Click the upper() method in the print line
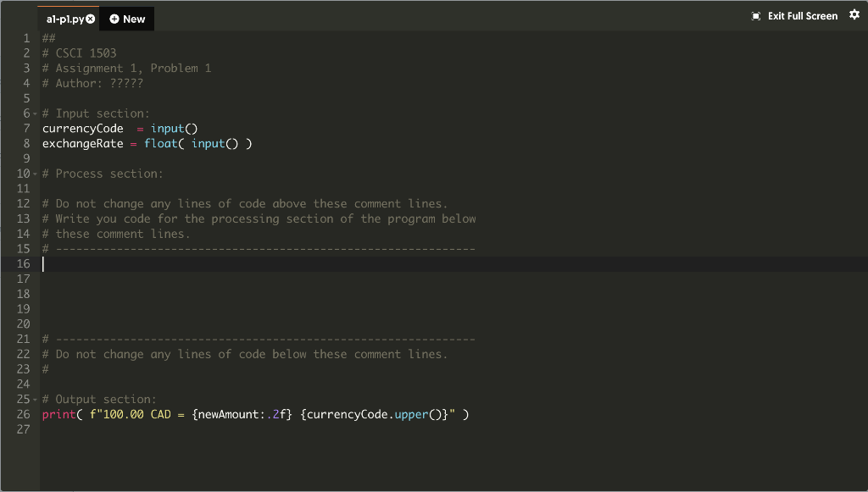Screen dimensions: 868x492 coord(411,414)
